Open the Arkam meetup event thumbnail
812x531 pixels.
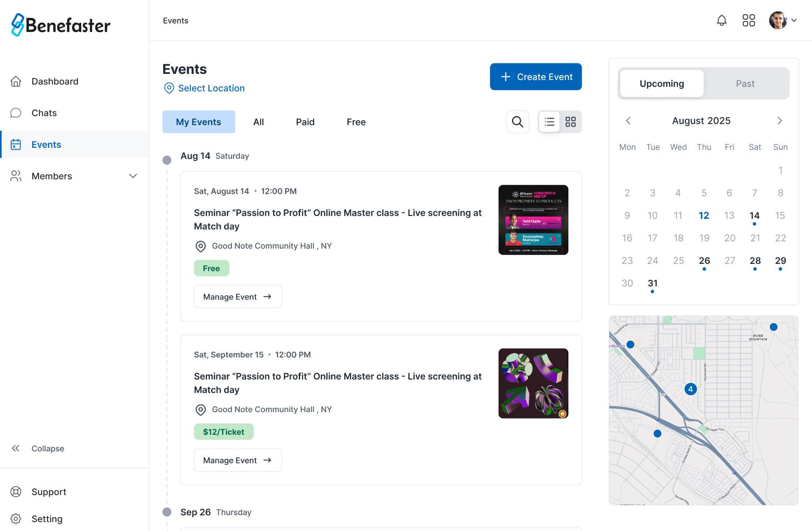click(x=533, y=220)
